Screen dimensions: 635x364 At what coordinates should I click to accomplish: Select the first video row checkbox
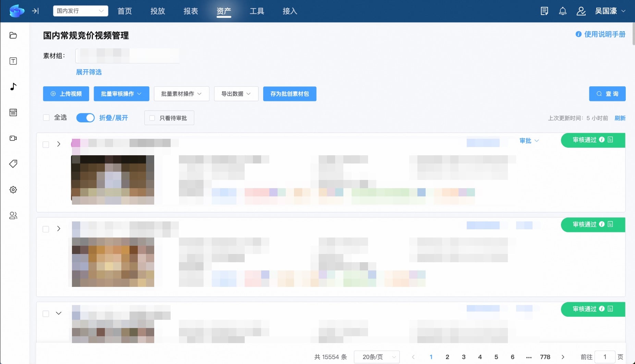(46, 144)
